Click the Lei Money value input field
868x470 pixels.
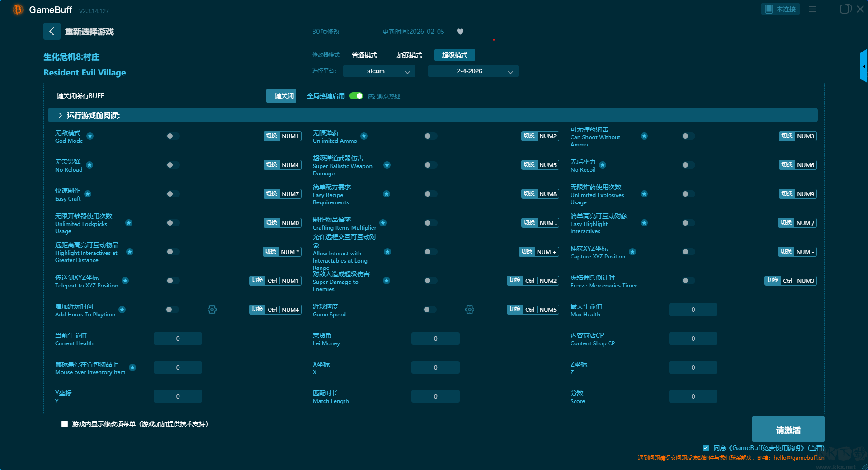[x=435, y=338]
